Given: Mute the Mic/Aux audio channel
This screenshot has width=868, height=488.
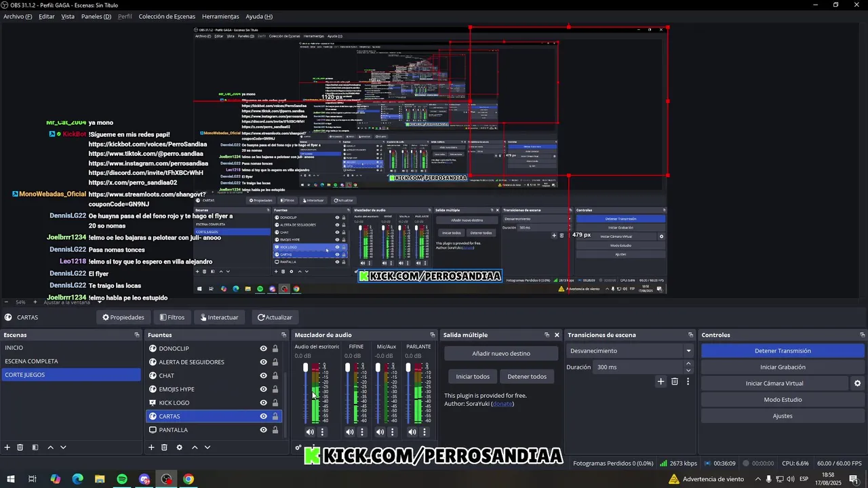Looking at the screenshot, I should click(x=380, y=432).
